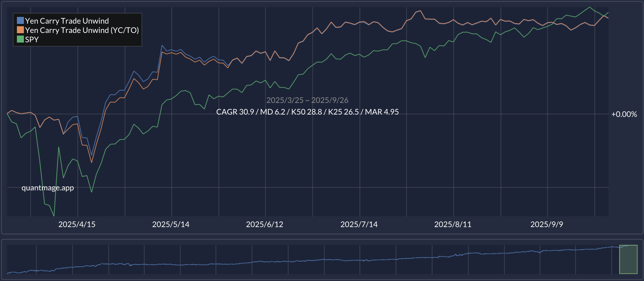Click the CAGR 30.9 statistics line
644x281 pixels.
coord(307,112)
